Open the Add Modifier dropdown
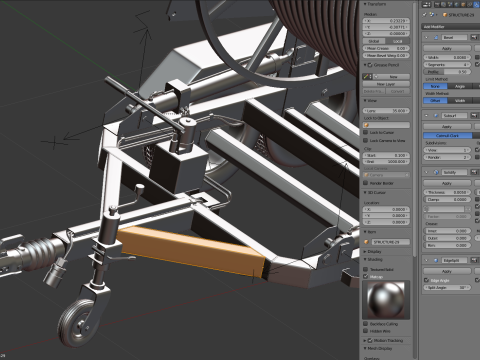The width and height of the screenshot is (480, 360). point(451,27)
